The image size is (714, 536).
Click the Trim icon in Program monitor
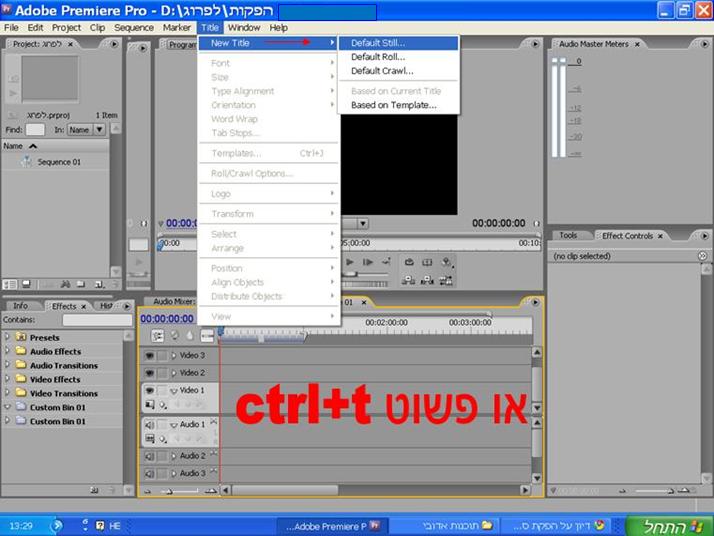(446, 280)
